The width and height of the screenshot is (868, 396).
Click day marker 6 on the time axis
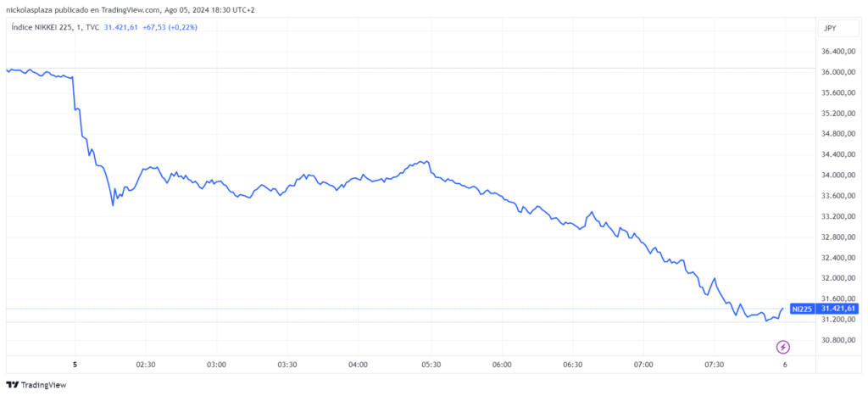(x=785, y=365)
